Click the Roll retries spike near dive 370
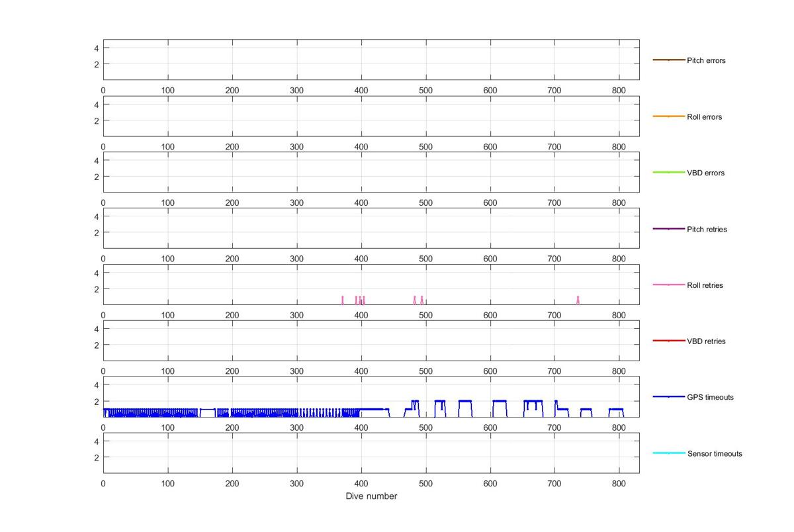The height and width of the screenshot is (532, 794). point(342,300)
